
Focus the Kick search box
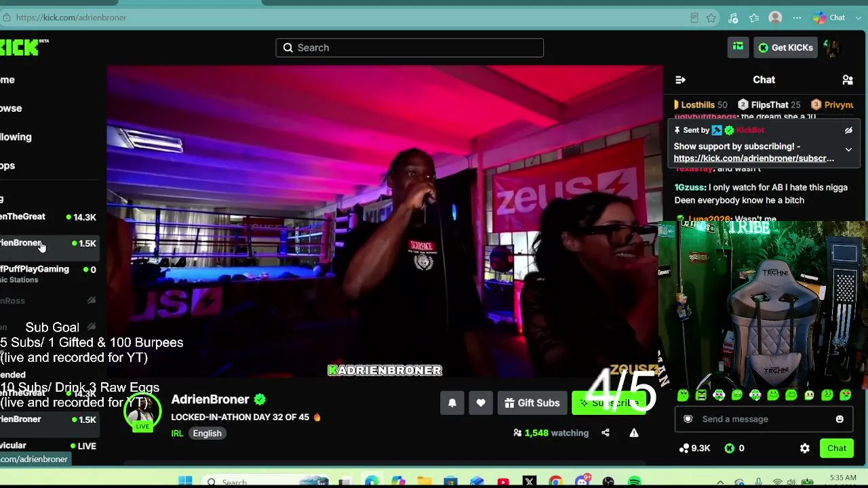point(410,47)
